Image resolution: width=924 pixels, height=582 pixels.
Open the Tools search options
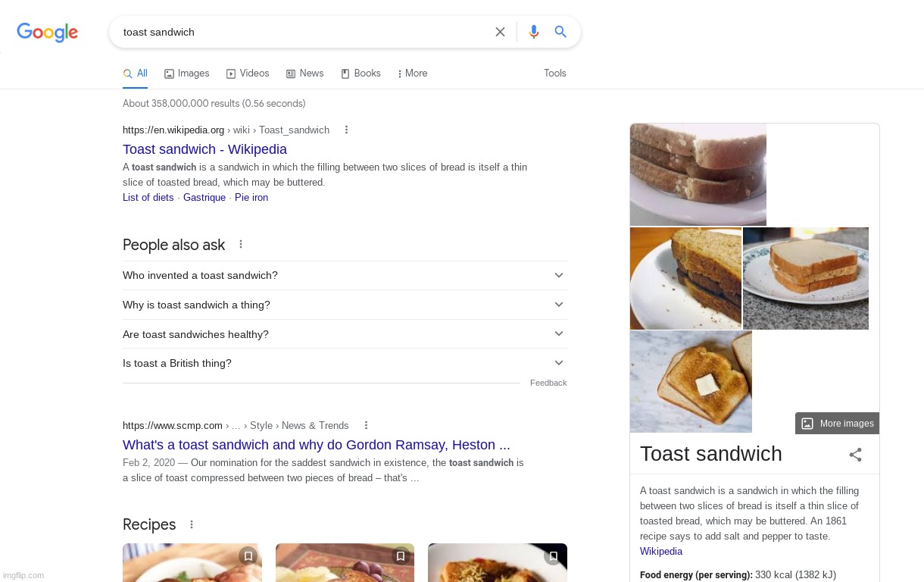tap(555, 74)
